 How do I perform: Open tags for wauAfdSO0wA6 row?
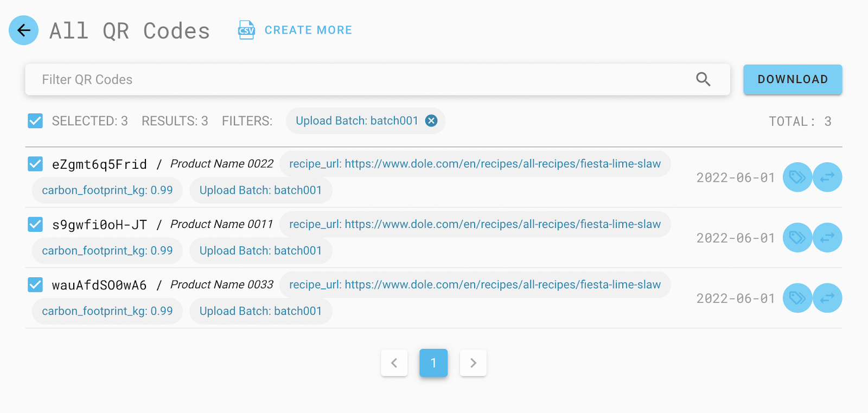[x=797, y=298]
